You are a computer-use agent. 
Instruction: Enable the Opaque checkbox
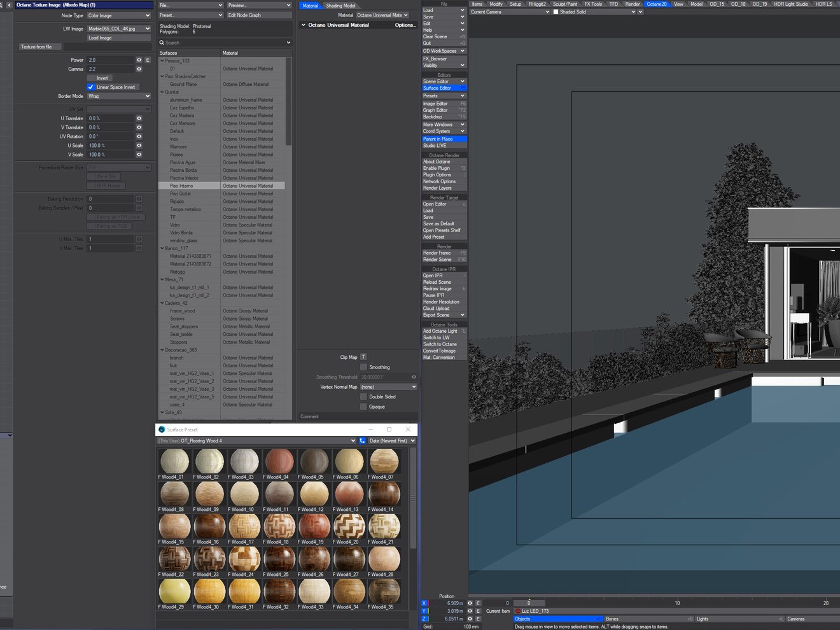pyautogui.click(x=363, y=407)
